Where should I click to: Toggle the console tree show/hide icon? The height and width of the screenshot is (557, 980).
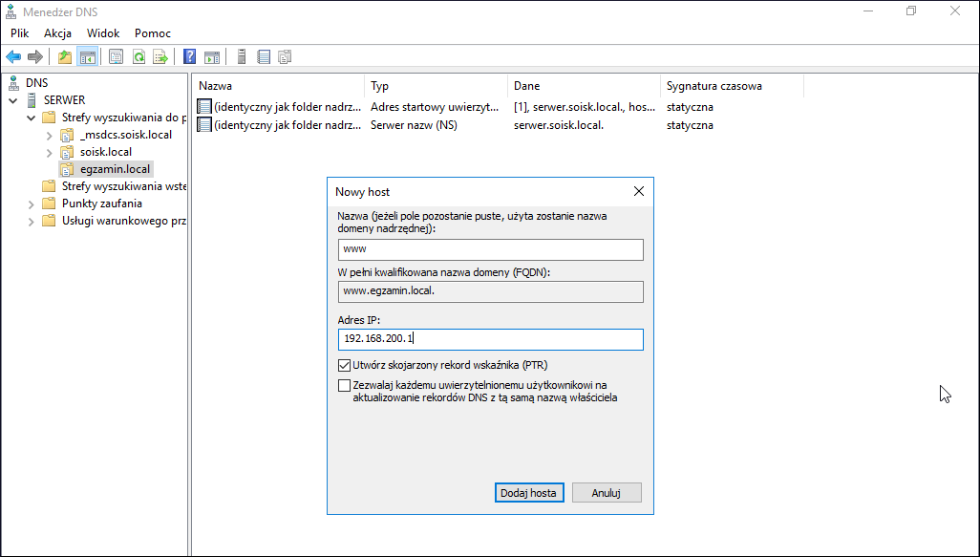pyautogui.click(x=88, y=57)
